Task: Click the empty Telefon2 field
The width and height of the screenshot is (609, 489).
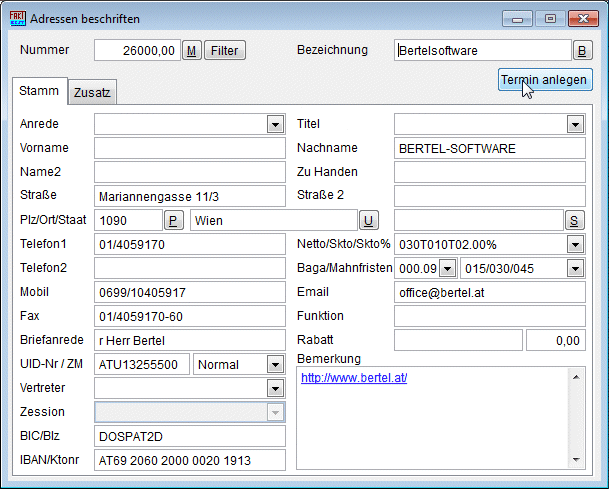Action: 190,268
